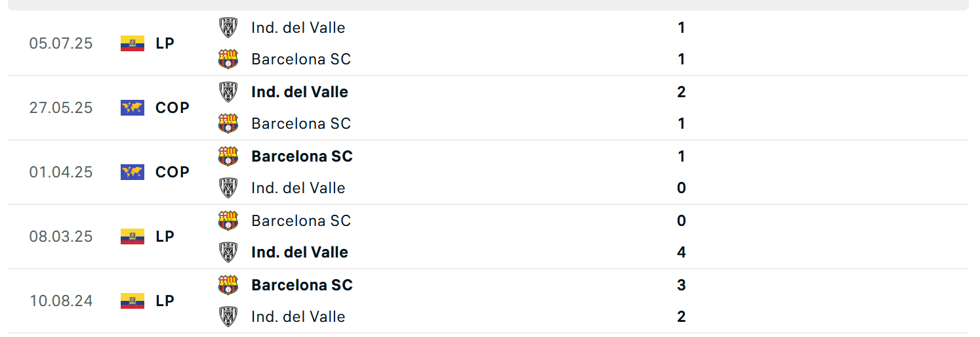The image size is (980, 337).
Task: Open the bold Barcelona SC name from 01.04.25
Action: [x=302, y=156]
